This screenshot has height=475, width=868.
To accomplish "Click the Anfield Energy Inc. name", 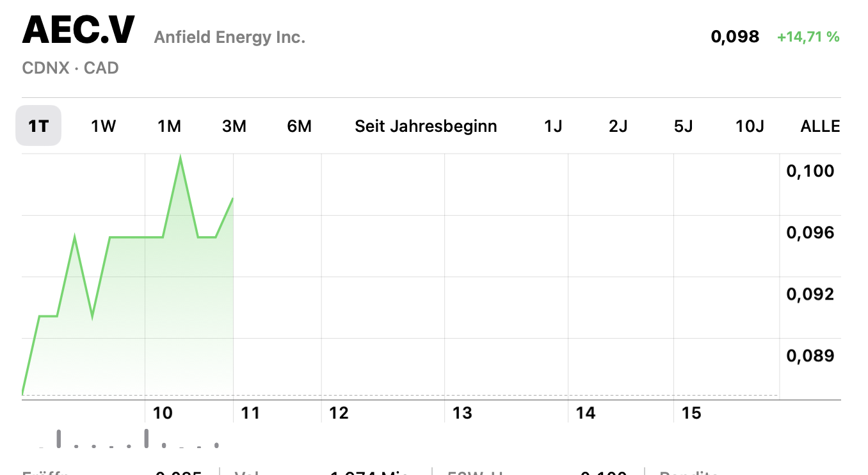I will [230, 37].
